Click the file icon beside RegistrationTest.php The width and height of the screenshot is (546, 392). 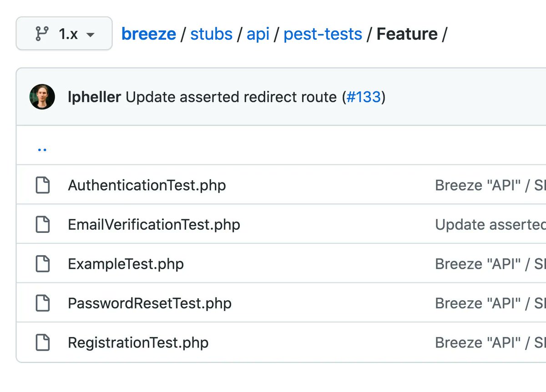tap(43, 342)
